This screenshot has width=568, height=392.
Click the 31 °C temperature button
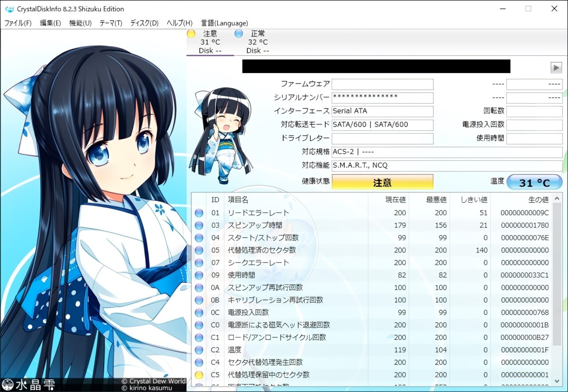(534, 182)
